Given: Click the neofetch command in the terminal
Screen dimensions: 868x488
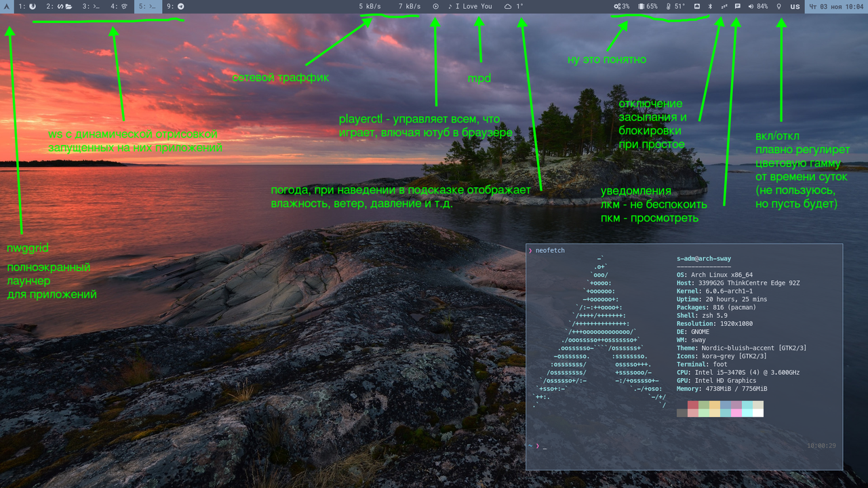Looking at the screenshot, I should point(550,251).
